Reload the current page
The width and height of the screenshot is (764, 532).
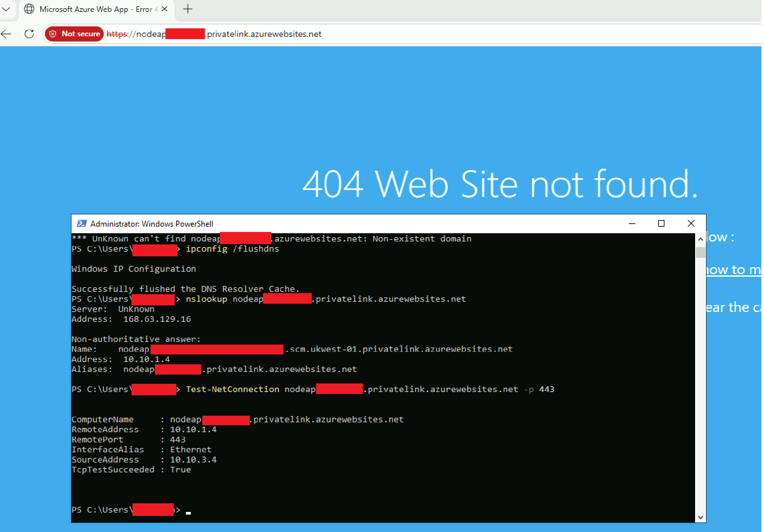click(x=29, y=34)
